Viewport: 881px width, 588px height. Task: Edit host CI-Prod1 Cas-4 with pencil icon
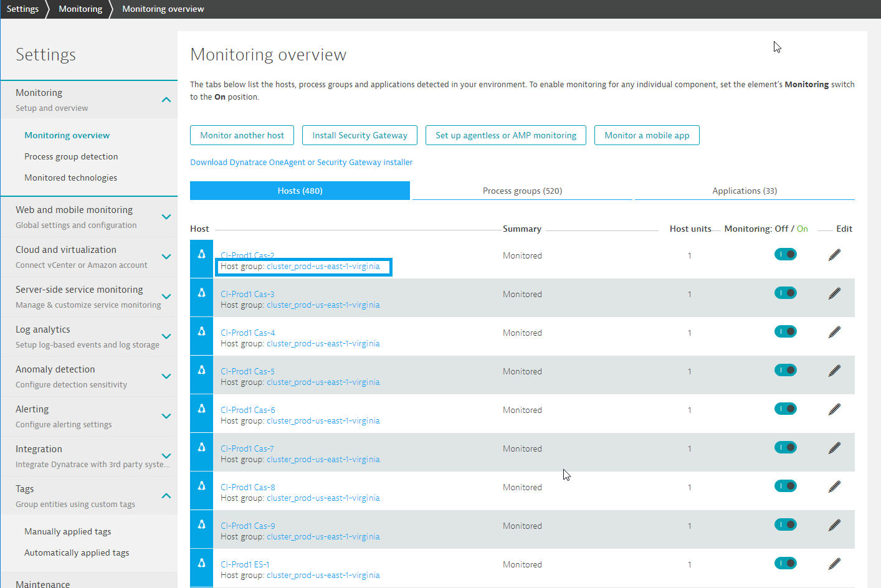835,332
